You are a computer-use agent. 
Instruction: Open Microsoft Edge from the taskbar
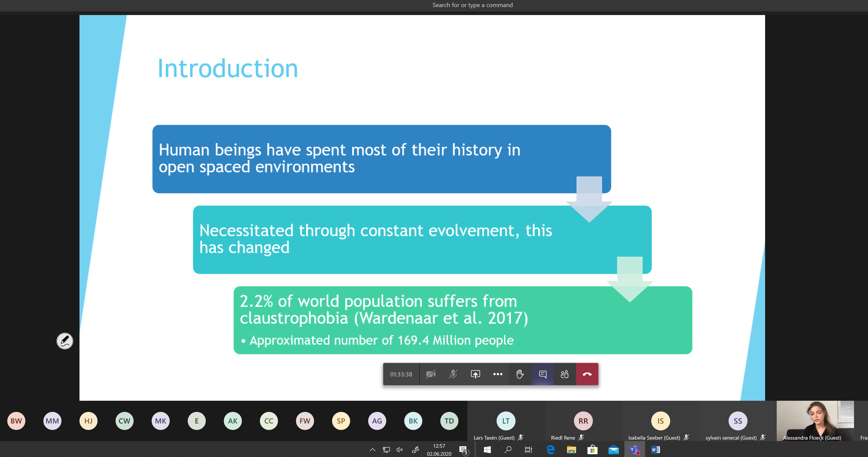pos(550,450)
